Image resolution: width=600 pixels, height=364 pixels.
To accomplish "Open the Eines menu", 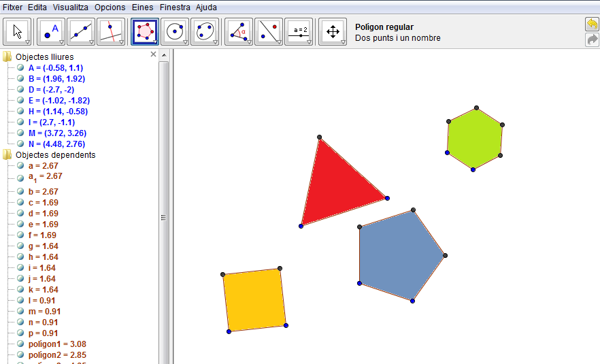I will point(142,7).
